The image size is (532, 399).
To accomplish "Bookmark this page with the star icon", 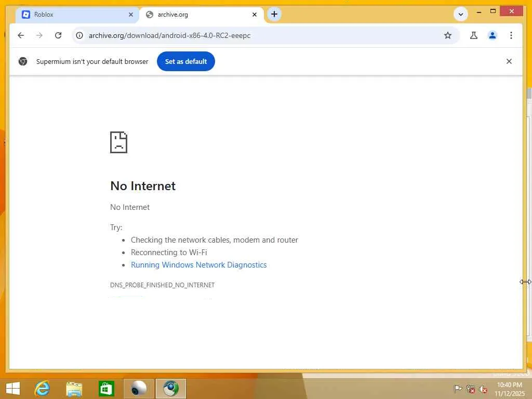I will tap(448, 35).
